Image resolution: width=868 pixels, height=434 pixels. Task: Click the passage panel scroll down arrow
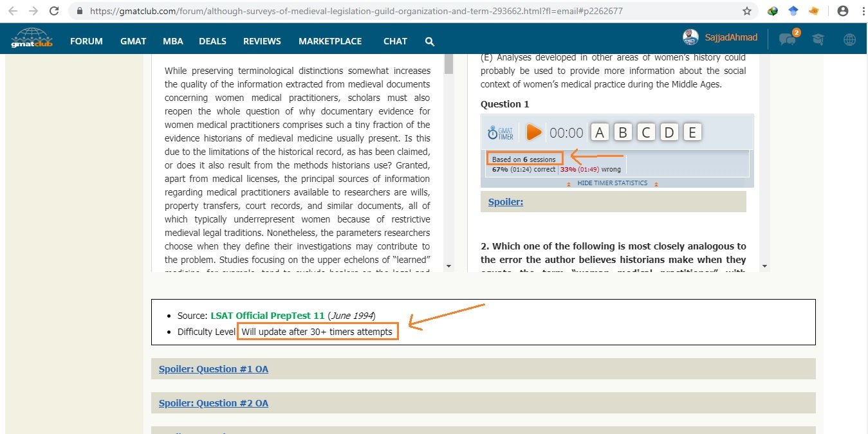pyautogui.click(x=448, y=266)
